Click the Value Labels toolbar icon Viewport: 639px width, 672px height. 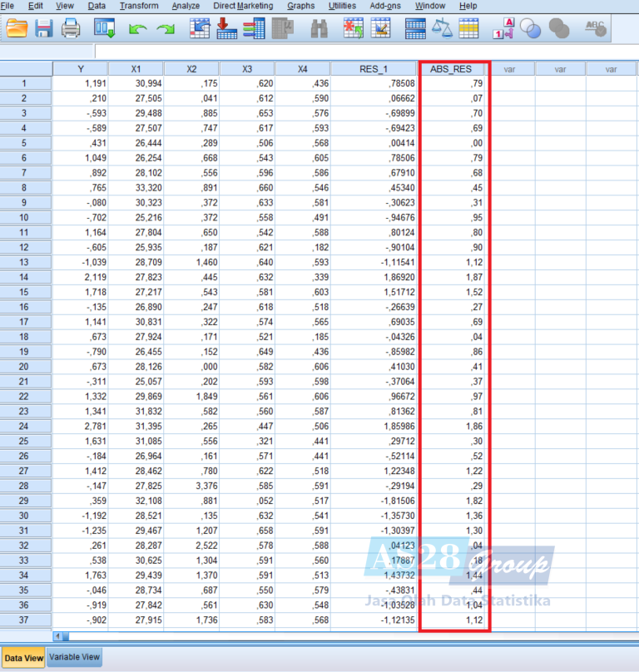[x=503, y=29]
